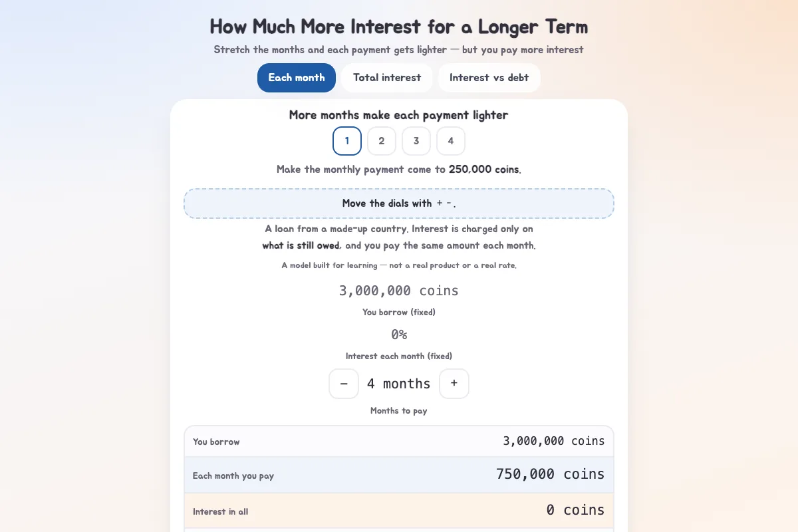798x532 pixels.
Task: Click the 0% interest rate value
Action: (x=399, y=334)
